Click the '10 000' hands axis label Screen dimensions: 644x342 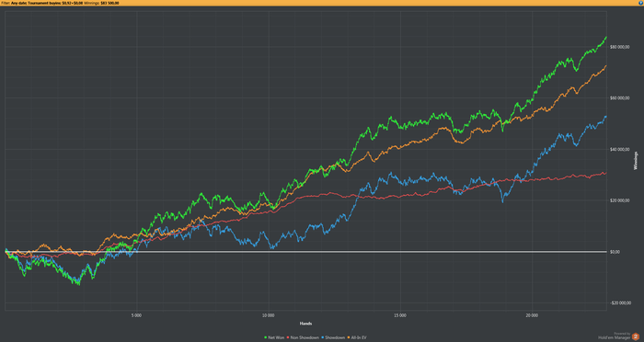[x=269, y=315]
